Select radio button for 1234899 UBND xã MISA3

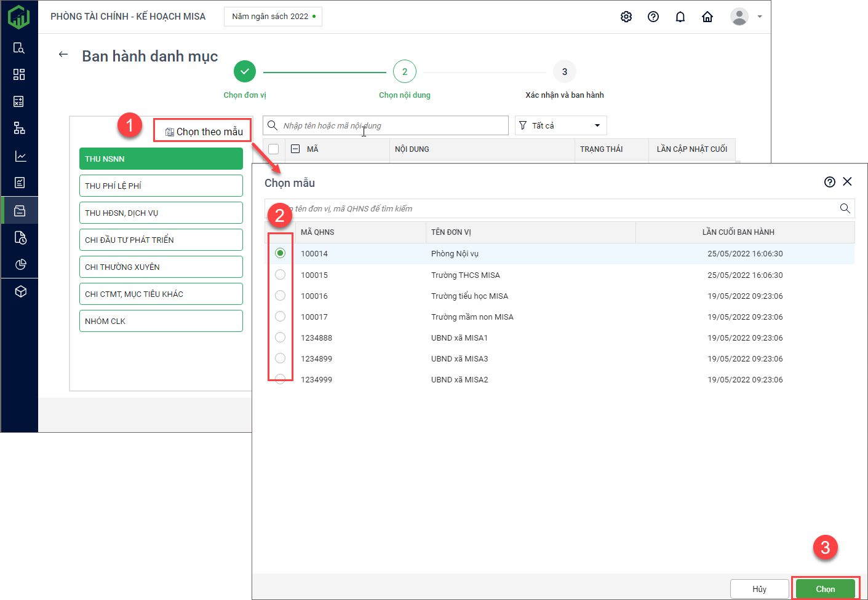pyautogui.click(x=280, y=358)
